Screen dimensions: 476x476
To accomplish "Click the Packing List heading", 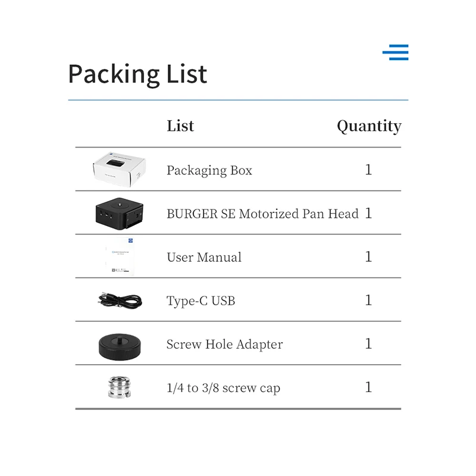I will pyautogui.click(x=137, y=74).
